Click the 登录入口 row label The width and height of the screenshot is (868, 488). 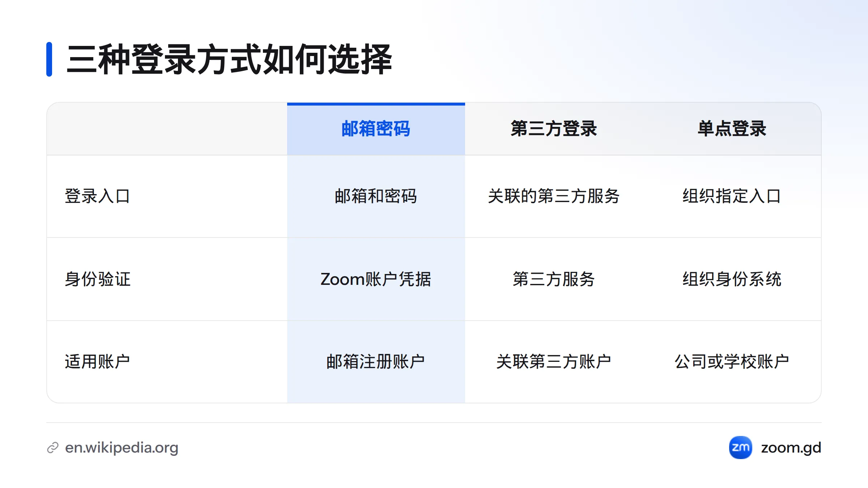[97, 196]
